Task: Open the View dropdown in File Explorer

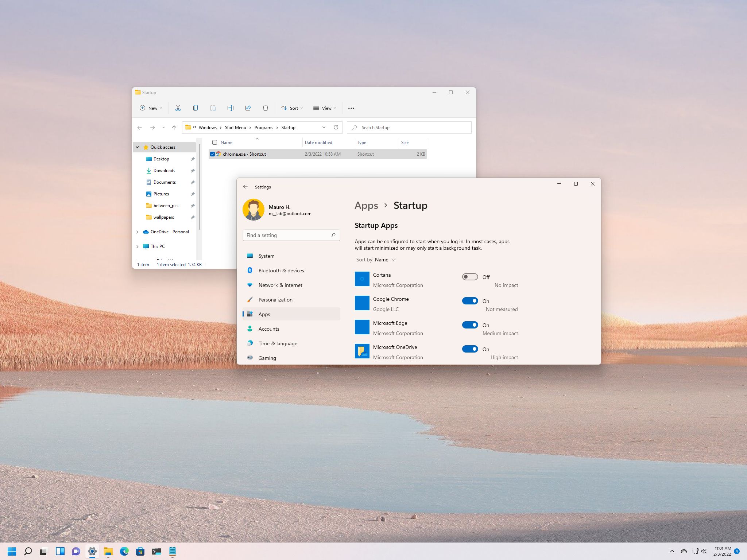Action: point(325,108)
